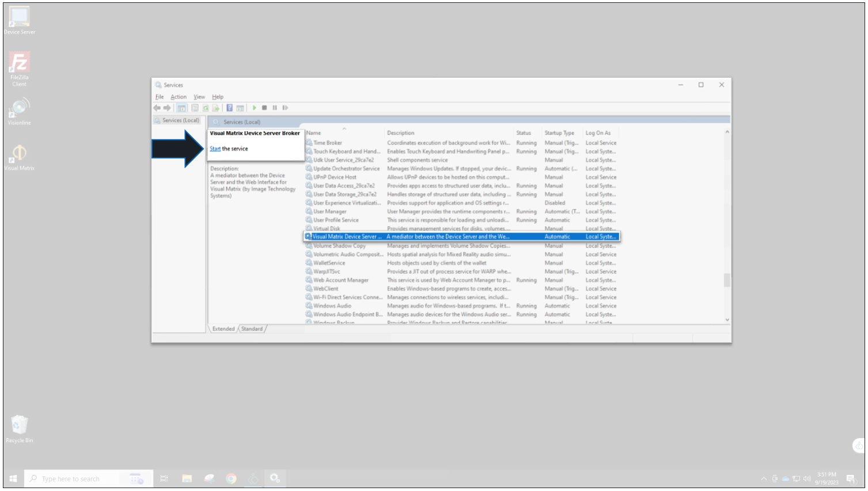Sort list by the Status column header
The image size is (868, 491).
click(524, 133)
